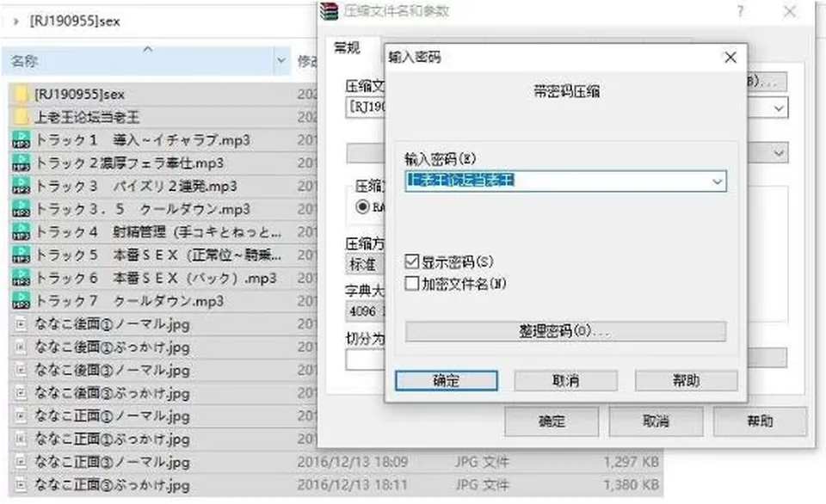Click 帮助 in the 压缩文件名和参数 window
The height and width of the screenshot is (504, 826).
[x=760, y=421]
